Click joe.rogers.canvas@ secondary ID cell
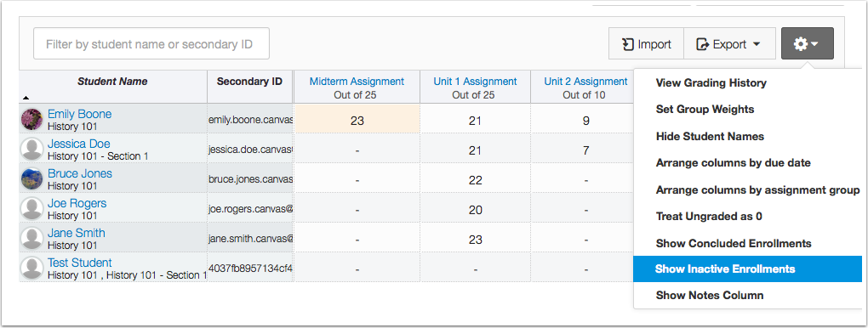Viewport: 868px width, 328px height. (251, 208)
